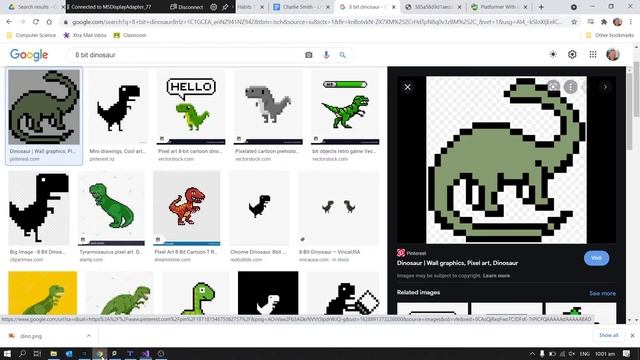Screen dimensions: 640x360
Task: Select the red Pixel Art T-Rex thumbnail
Action: pyautogui.click(x=187, y=208)
